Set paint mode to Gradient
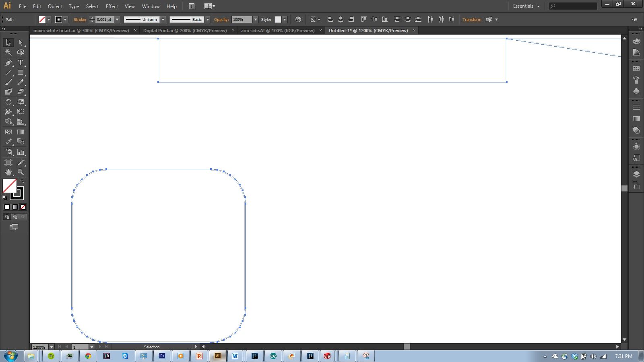Screen dimensions: 644x362 [x=15, y=207]
